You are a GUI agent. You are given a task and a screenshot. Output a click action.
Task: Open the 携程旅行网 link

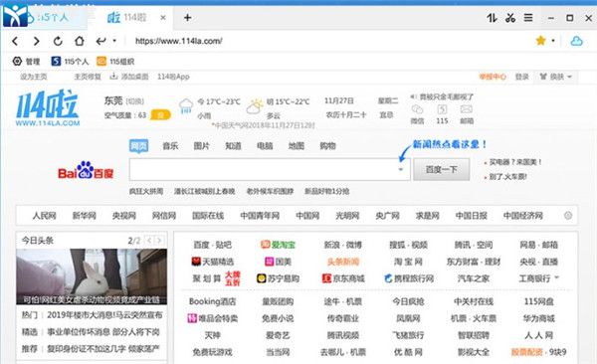(x=409, y=278)
